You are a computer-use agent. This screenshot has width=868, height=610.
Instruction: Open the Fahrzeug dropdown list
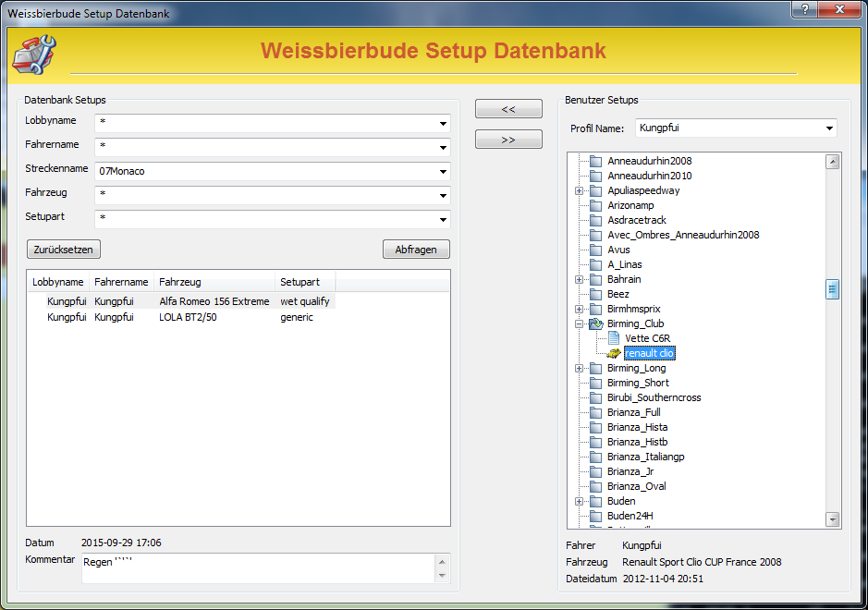point(443,196)
